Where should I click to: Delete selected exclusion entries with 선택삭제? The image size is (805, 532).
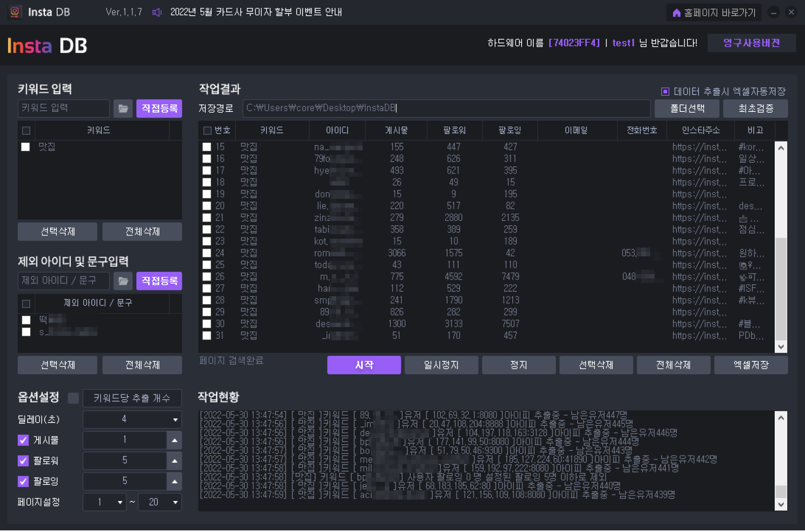tap(58, 365)
